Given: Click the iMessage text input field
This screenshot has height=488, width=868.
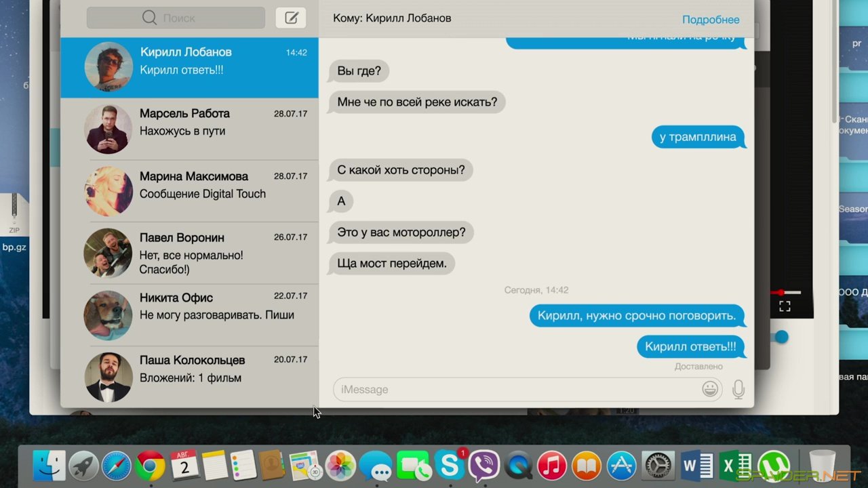Looking at the screenshot, I should click(515, 390).
